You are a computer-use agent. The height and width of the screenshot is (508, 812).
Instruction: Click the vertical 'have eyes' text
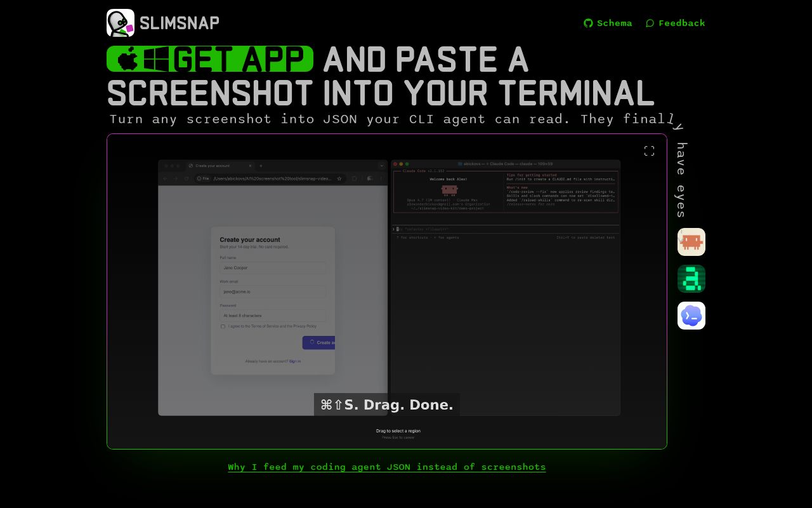(x=681, y=180)
